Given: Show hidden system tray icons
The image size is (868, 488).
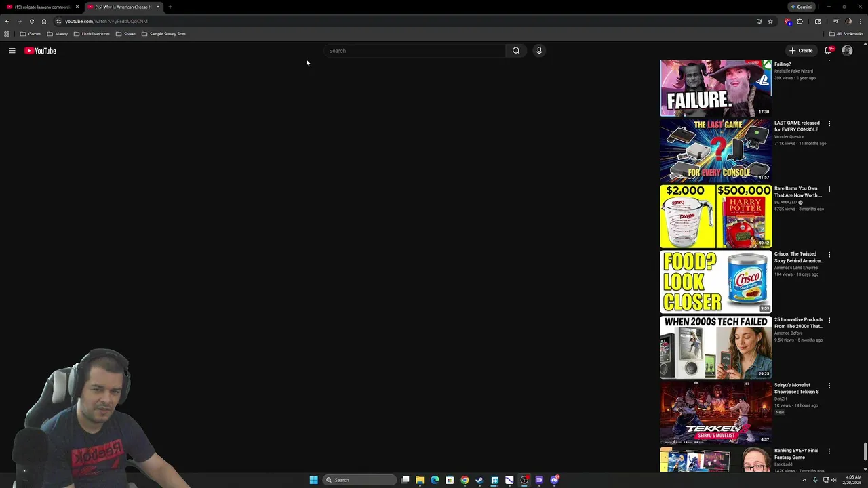Looking at the screenshot, I should (x=806, y=480).
